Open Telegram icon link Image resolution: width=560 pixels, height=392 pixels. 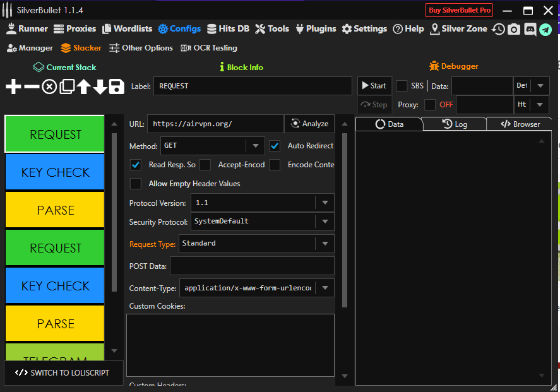(x=545, y=29)
